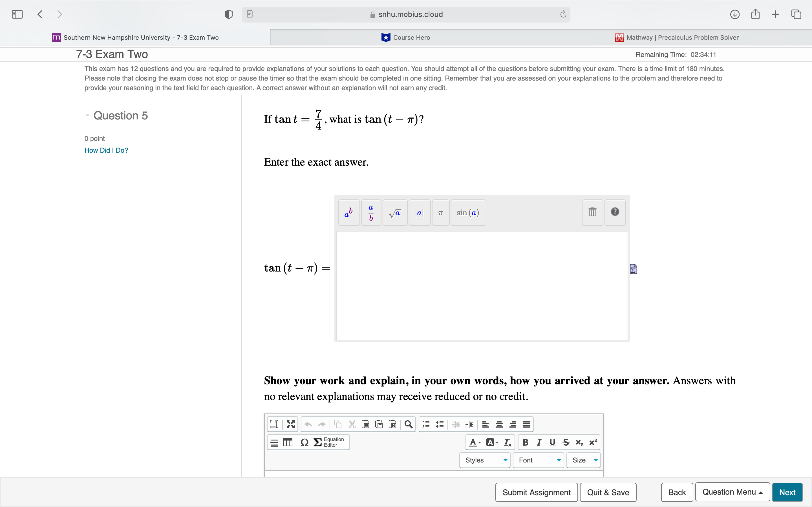Screen dimensions: 812x507
Task: Toggle the numbered list formatting
Action: click(425, 424)
